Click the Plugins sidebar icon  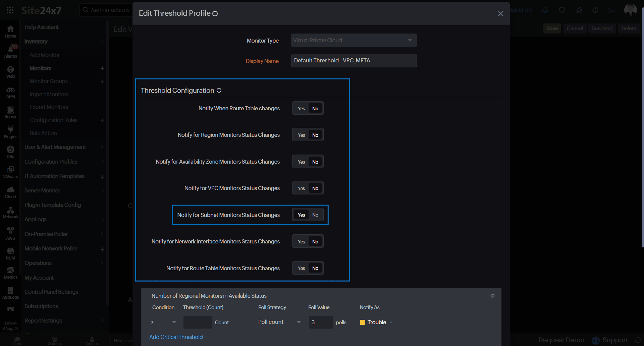[10, 132]
